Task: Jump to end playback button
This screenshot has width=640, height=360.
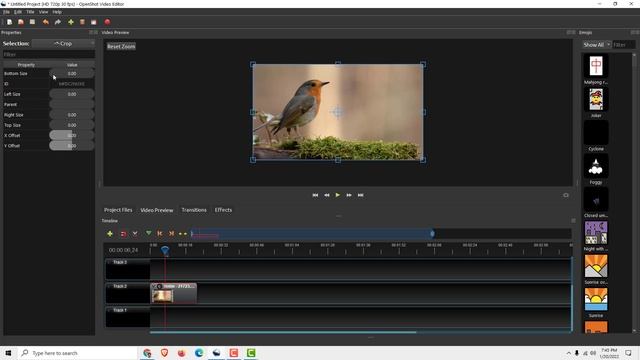Action: [360, 195]
